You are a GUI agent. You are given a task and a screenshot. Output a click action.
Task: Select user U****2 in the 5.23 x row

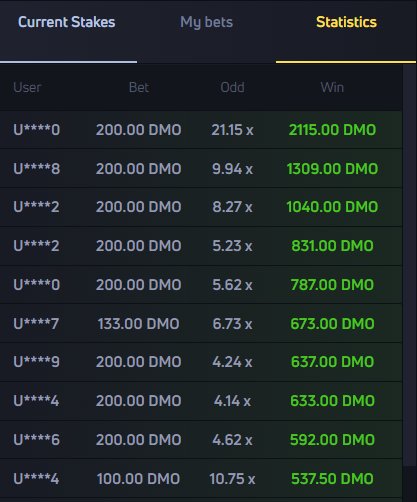pyautogui.click(x=36, y=246)
